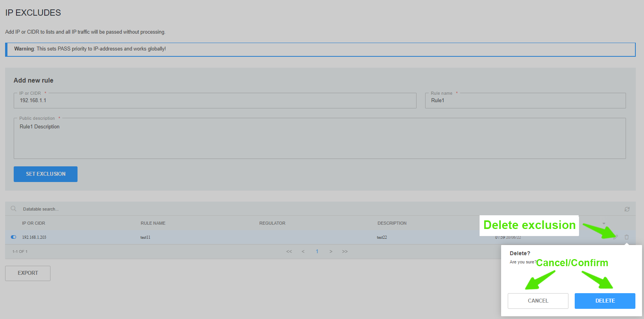The image size is (644, 319).
Task: Click the IP or CIDR input field
Action: 215,101
